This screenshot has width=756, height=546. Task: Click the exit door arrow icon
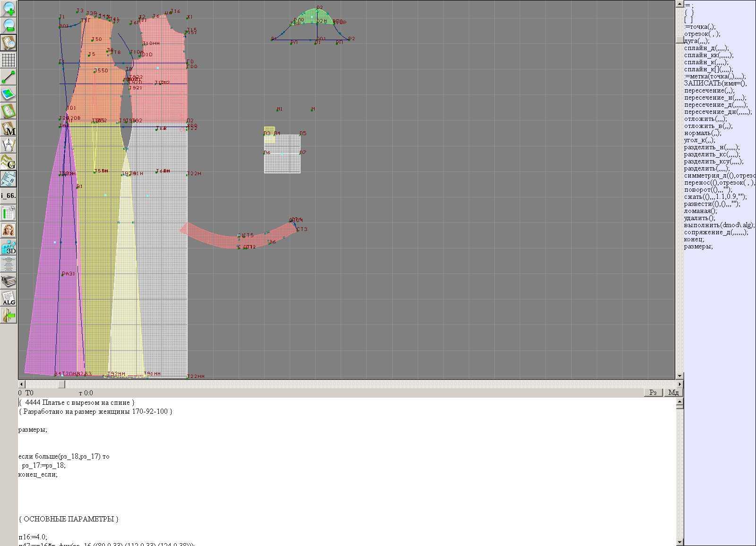tap(9, 315)
